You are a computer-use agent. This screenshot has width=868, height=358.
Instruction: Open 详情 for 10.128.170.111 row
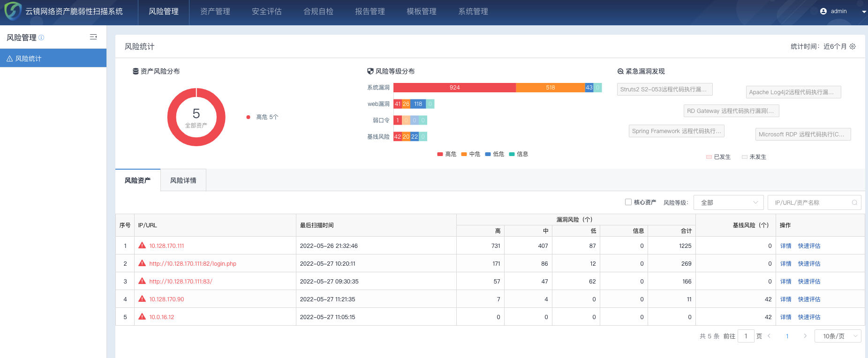click(785, 246)
